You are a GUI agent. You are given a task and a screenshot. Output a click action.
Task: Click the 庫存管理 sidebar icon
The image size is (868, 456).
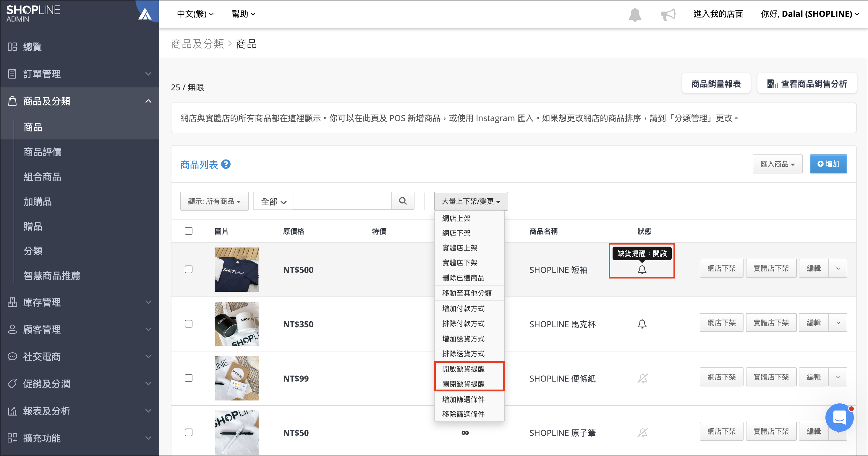[x=12, y=302]
